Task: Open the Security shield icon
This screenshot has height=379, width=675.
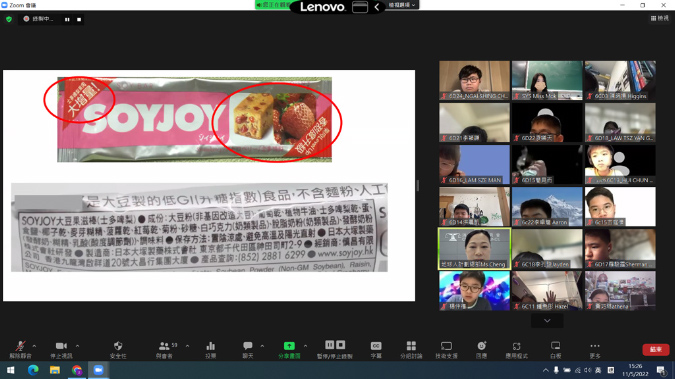Action: pyautogui.click(x=118, y=349)
